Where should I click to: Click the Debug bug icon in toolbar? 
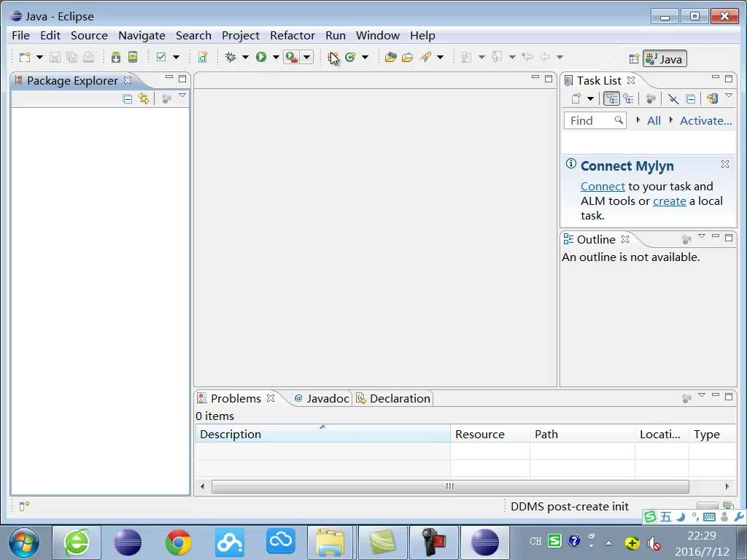231,57
